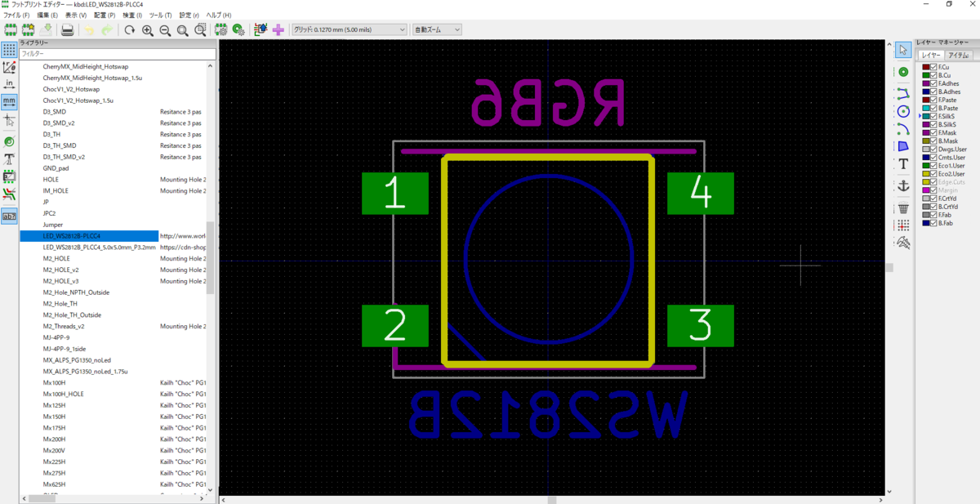Screen dimensions: 980x504
Task: Select the Delete trash can tool
Action: pyautogui.click(x=903, y=208)
